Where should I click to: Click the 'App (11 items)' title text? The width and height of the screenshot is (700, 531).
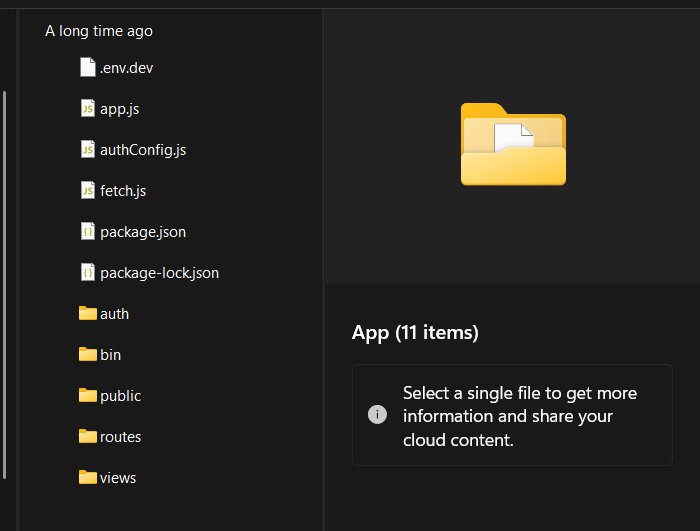click(x=415, y=333)
